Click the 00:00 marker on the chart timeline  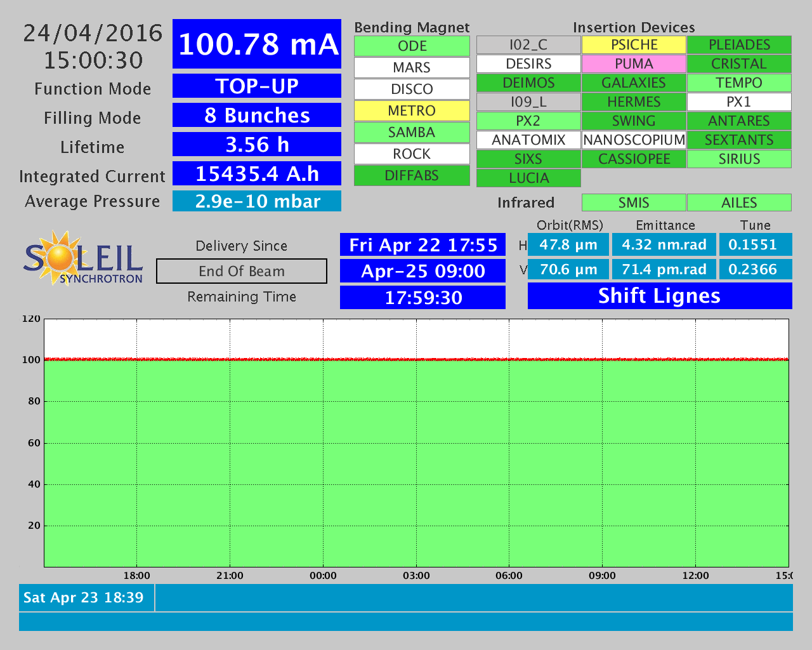coord(323,576)
